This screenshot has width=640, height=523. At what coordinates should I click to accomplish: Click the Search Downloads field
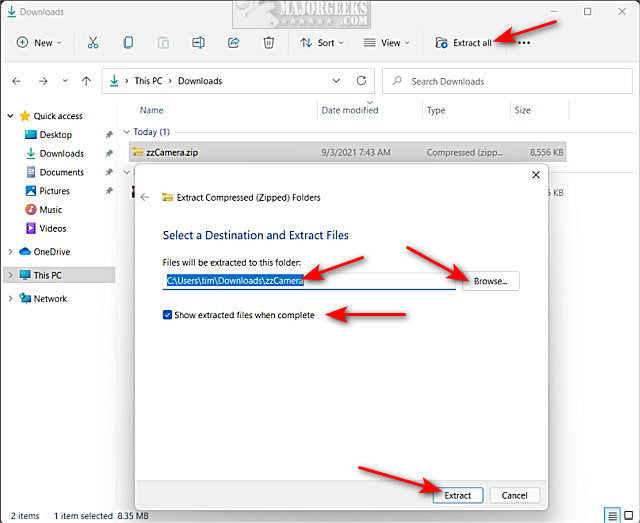[x=507, y=81]
